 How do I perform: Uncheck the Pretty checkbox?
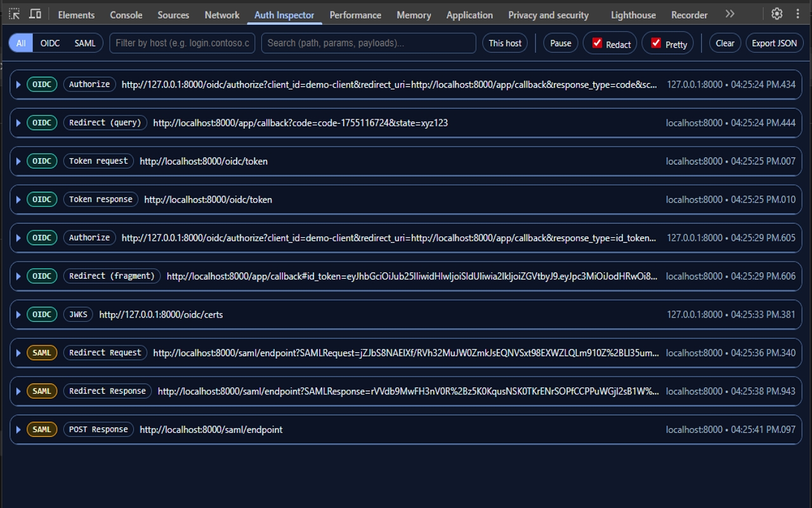[655, 43]
